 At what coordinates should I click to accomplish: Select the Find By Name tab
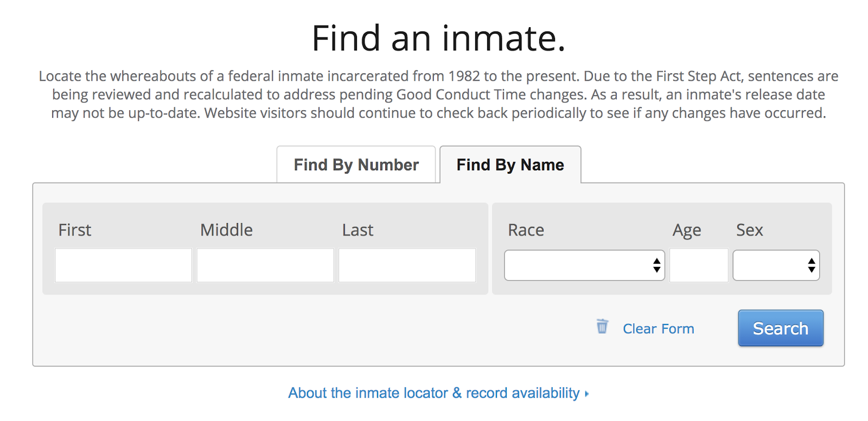coord(510,165)
